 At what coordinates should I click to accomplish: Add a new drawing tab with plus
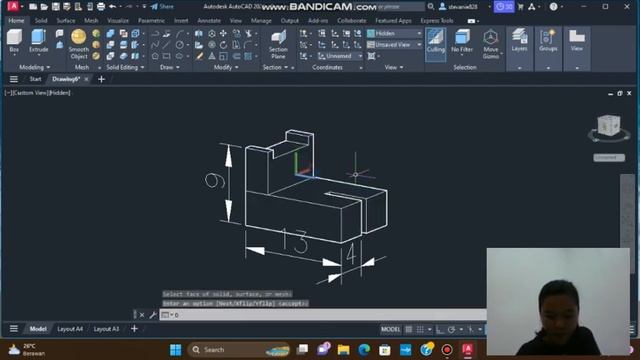coord(102,79)
